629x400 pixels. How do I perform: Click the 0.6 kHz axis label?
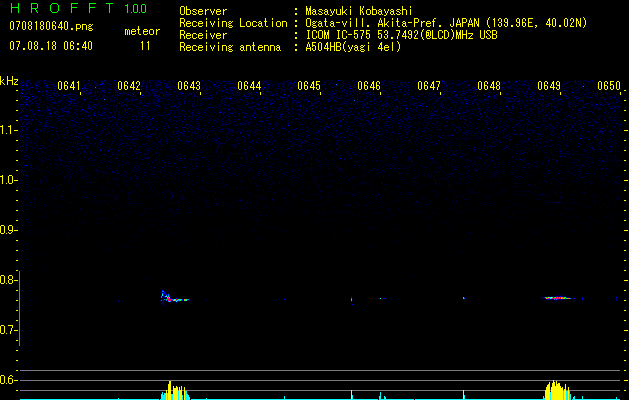coord(8,380)
